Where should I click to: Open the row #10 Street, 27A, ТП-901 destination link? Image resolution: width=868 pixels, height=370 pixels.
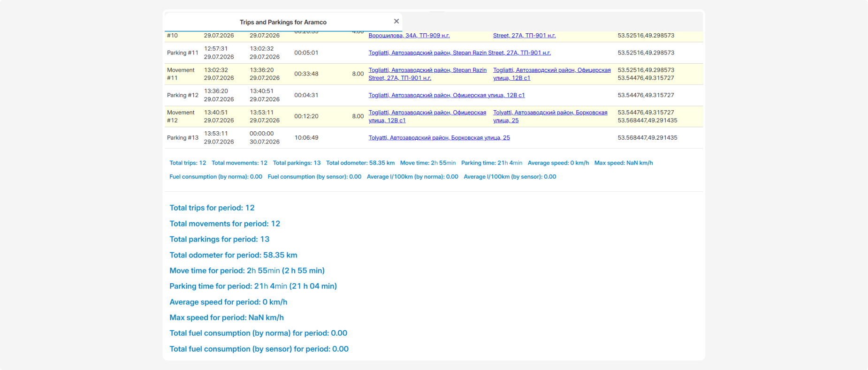pyautogui.click(x=524, y=35)
